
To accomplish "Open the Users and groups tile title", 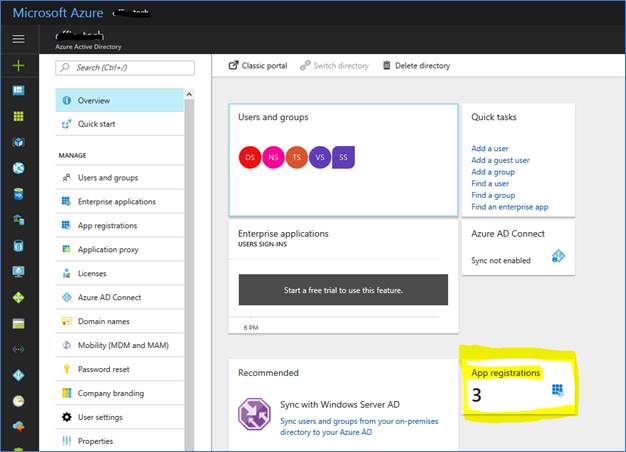I will 273,117.
